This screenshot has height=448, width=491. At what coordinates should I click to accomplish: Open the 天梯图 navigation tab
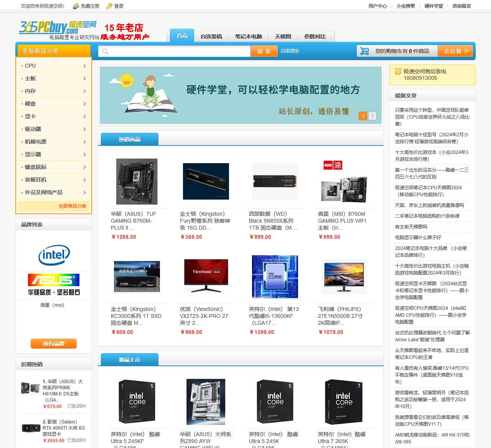click(x=283, y=36)
